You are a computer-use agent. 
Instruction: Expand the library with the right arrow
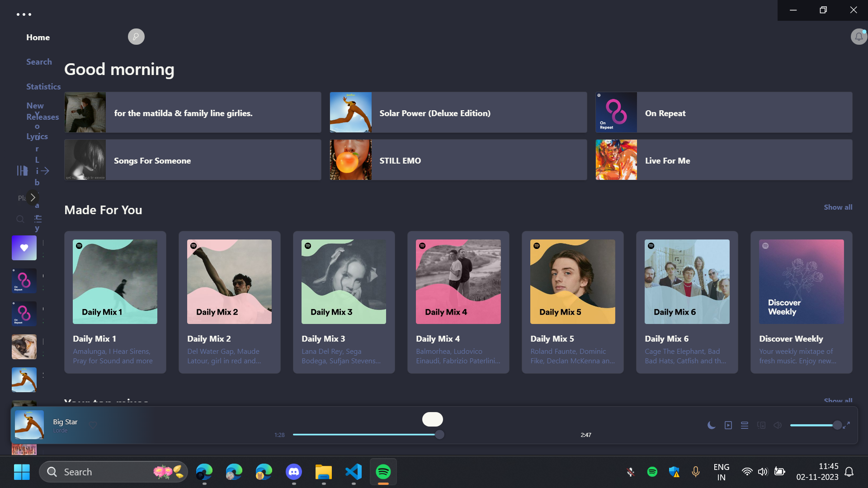click(x=45, y=171)
